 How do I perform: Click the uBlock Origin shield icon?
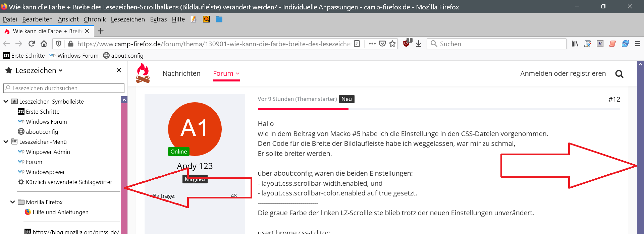[407, 44]
